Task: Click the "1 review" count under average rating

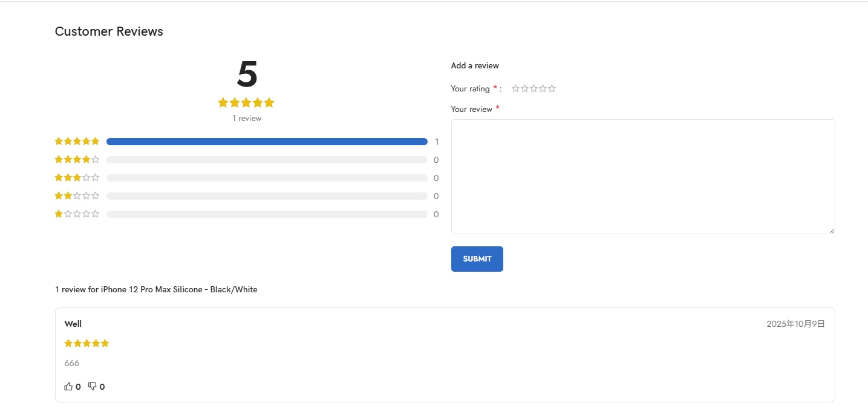Action: 247,119
